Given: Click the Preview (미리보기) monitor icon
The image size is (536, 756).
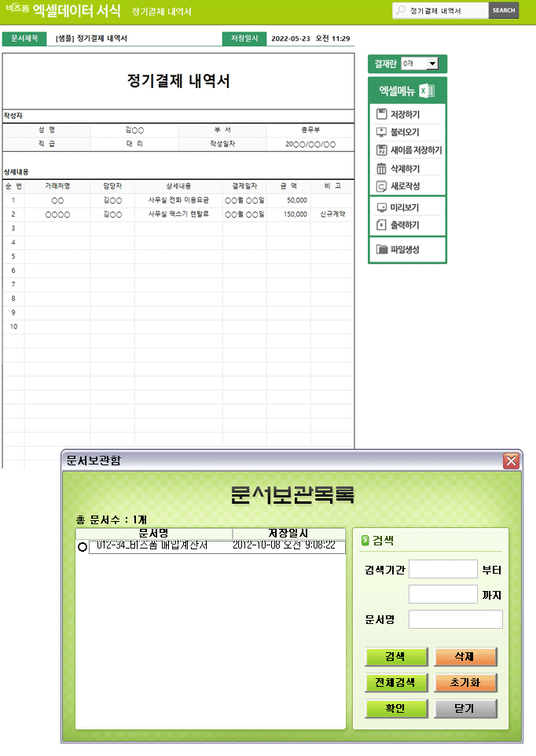Looking at the screenshot, I should [381, 207].
